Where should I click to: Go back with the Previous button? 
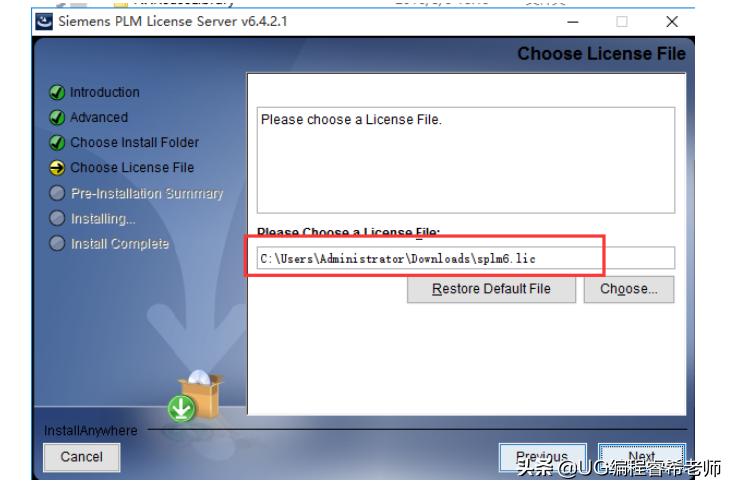[x=542, y=457]
